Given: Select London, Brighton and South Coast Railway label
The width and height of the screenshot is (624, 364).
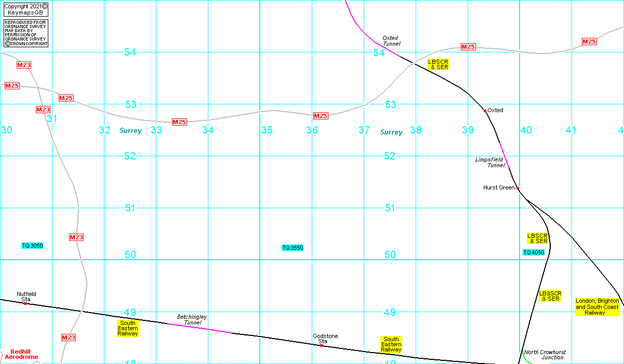Looking at the screenshot, I should coord(597,307).
